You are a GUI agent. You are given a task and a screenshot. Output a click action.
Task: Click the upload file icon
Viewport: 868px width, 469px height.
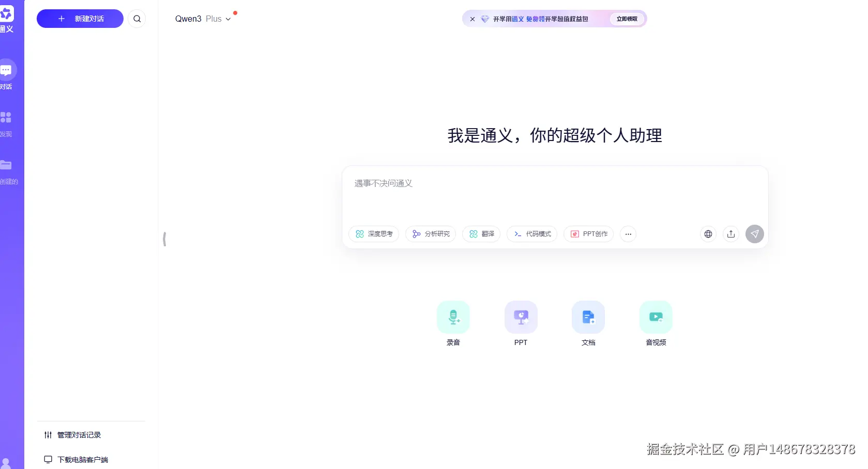coord(730,234)
